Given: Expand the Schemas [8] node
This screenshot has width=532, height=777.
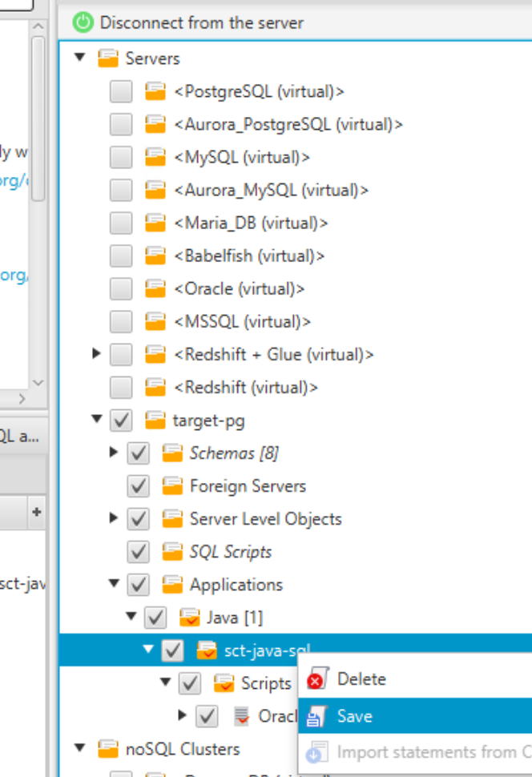Looking at the screenshot, I should 114,453.
